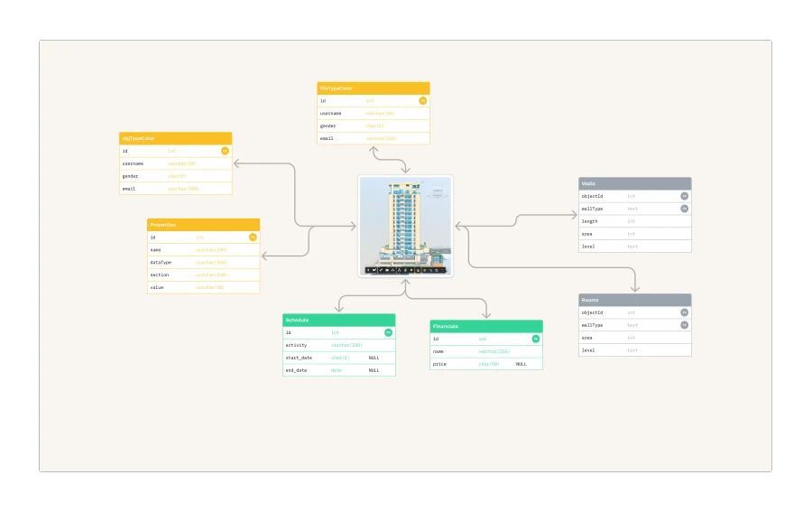Click NULL marker on Schedule end_date row
Viewport: 812px width, 512px height.
click(374, 370)
